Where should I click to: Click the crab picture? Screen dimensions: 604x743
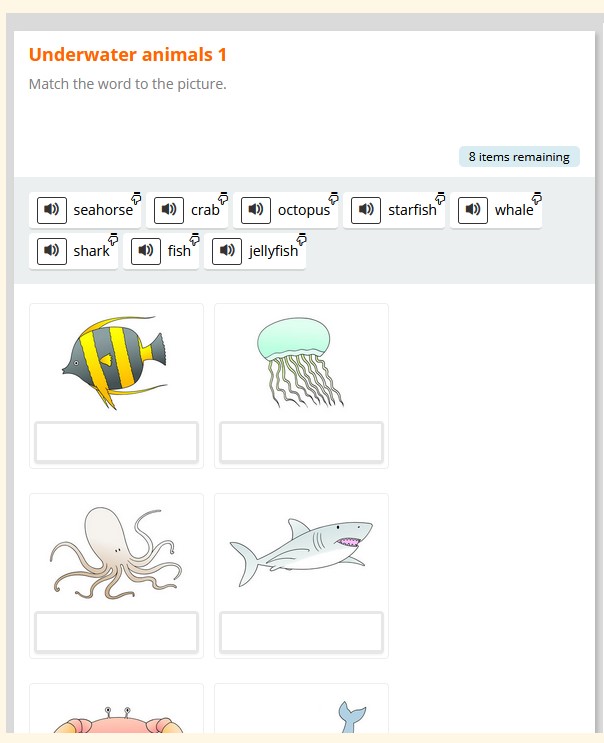coord(117,720)
